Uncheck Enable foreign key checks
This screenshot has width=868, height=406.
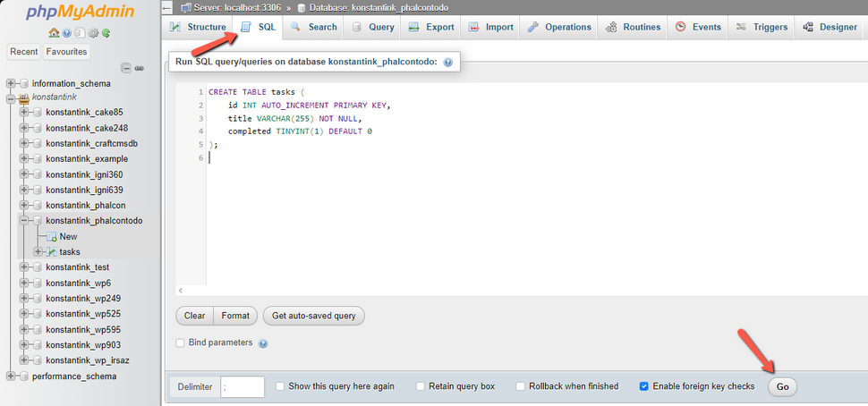[x=643, y=386]
